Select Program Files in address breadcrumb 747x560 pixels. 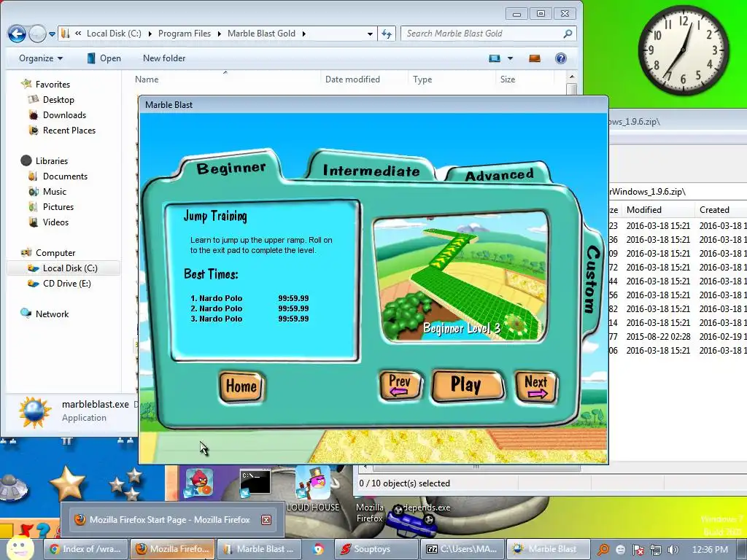coord(185,34)
